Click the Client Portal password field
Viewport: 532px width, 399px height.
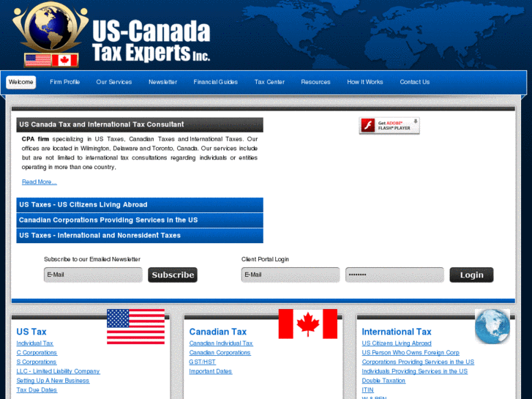click(394, 275)
